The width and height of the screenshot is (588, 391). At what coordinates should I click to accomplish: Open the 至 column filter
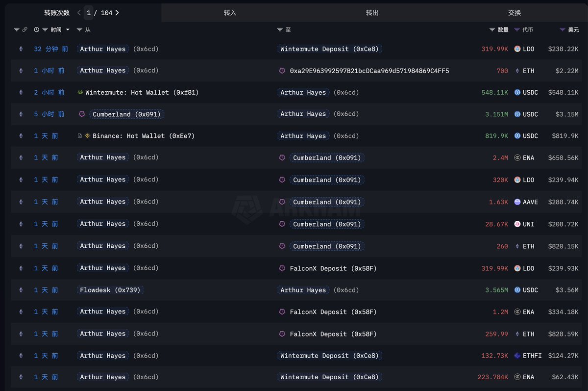(280, 30)
